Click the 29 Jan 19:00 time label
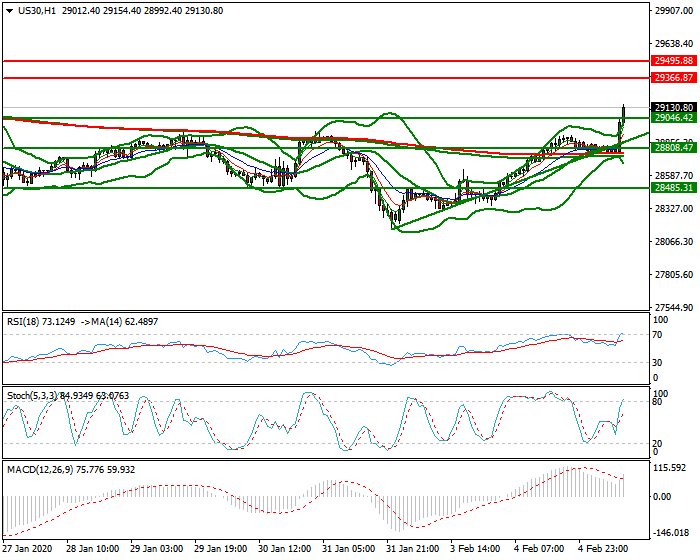 tap(221, 548)
